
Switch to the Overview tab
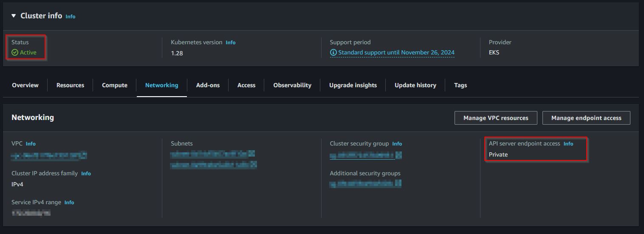25,85
